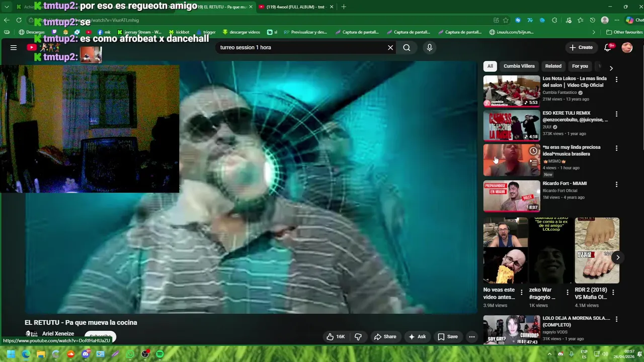
Task: Open OBS Studio from the taskbar
Action: click(x=145, y=354)
